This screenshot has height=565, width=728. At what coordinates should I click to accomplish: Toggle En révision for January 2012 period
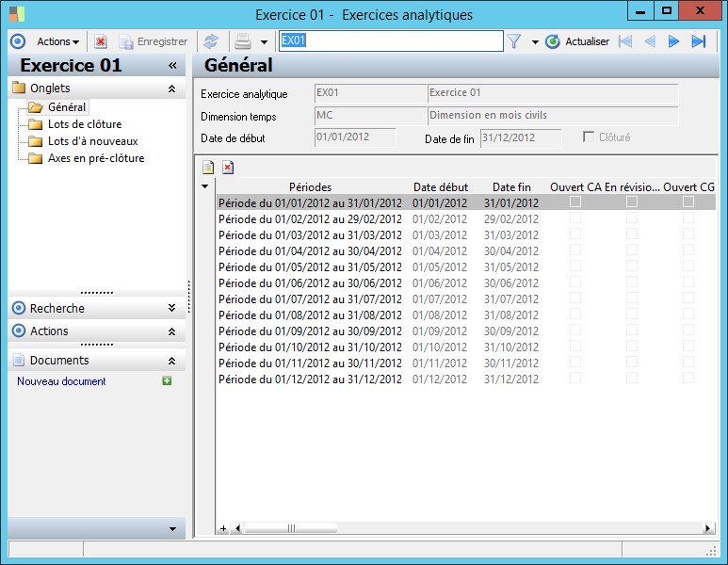pyautogui.click(x=632, y=202)
